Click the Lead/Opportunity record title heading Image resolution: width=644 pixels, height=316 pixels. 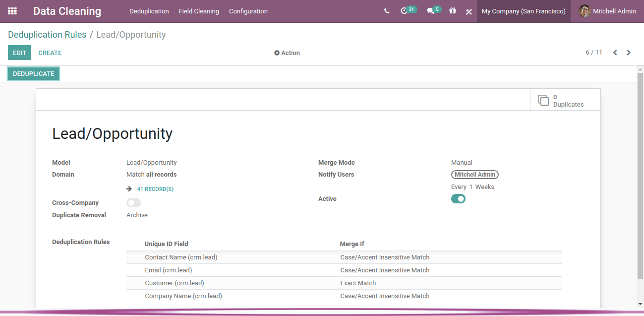pos(113,134)
